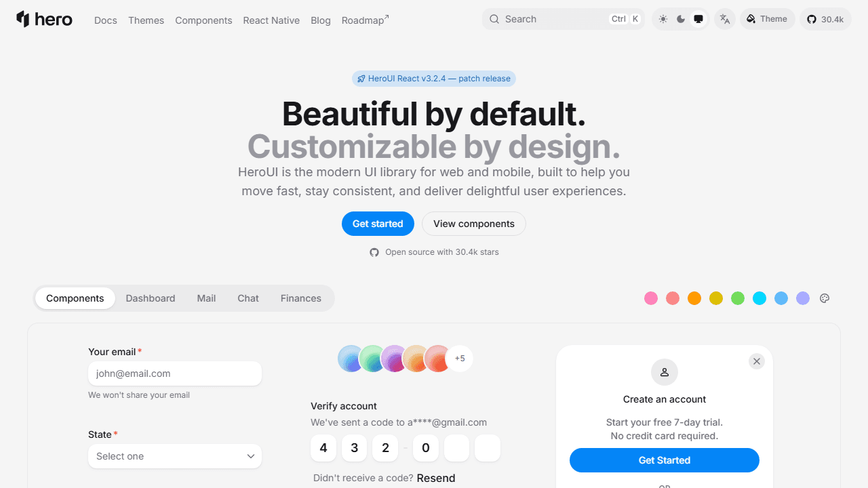Click the purple avatar
The image size is (868, 488).
point(395,359)
